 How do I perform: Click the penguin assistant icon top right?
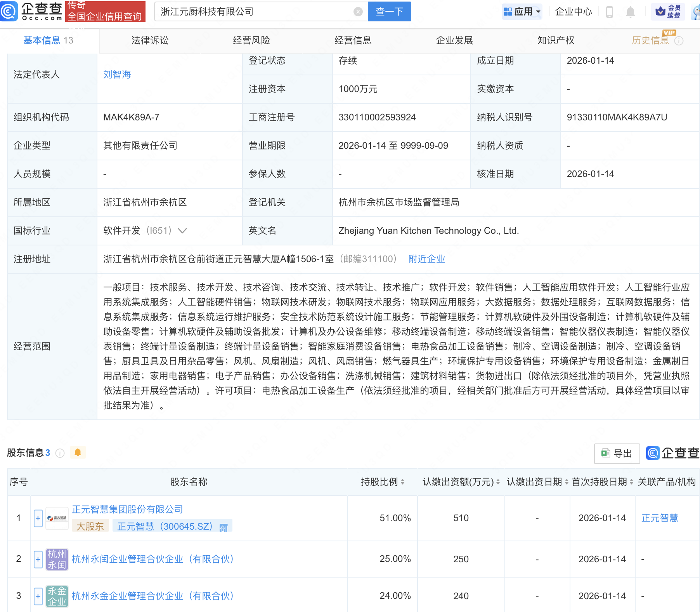click(x=695, y=12)
